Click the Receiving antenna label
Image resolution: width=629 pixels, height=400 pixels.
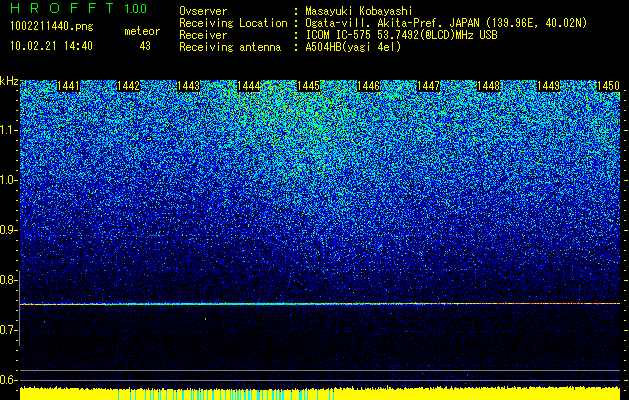(x=230, y=47)
